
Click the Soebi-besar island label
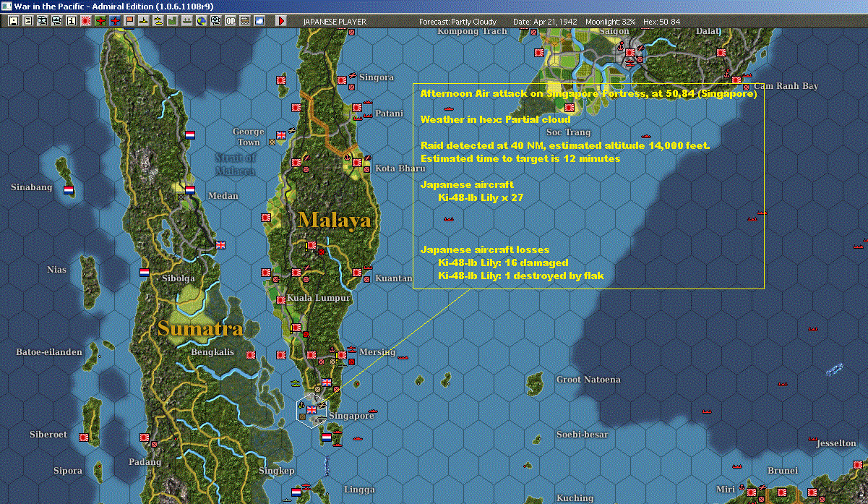[x=583, y=435]
